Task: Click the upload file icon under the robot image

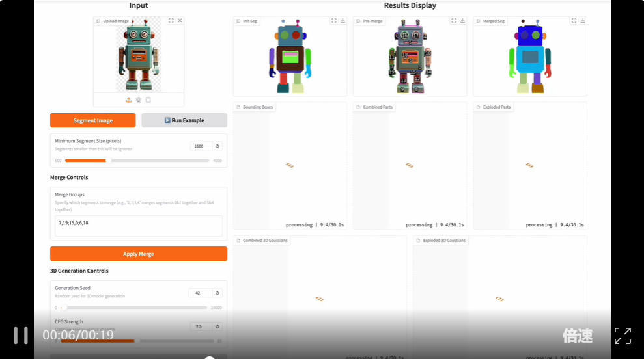Action: point(128,100)
